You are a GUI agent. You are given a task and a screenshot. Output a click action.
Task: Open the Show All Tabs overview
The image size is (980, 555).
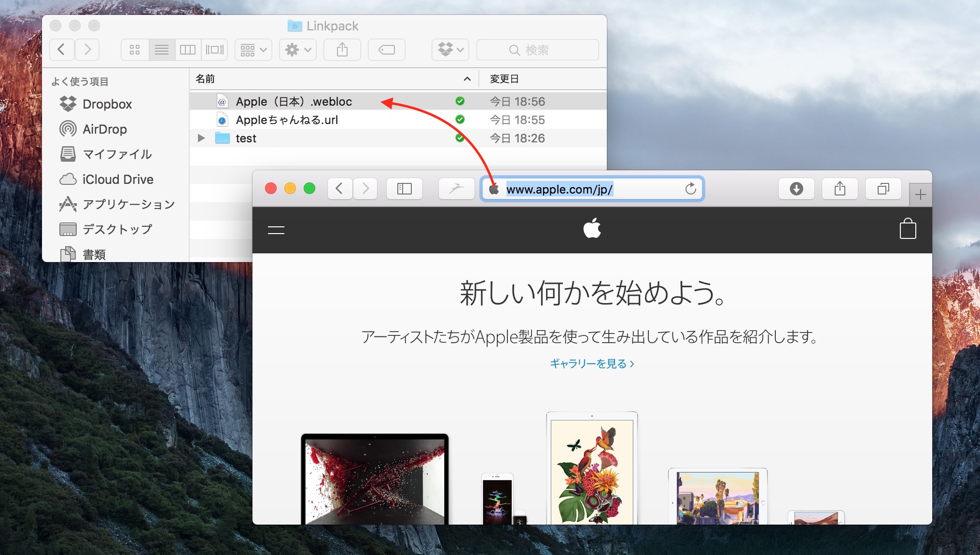883,189
